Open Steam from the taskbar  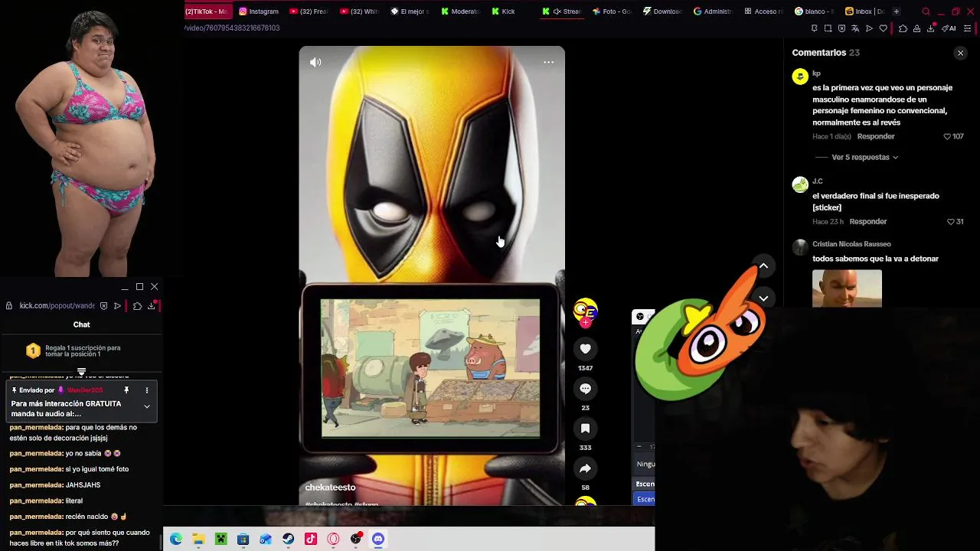[x=288, y=539]
